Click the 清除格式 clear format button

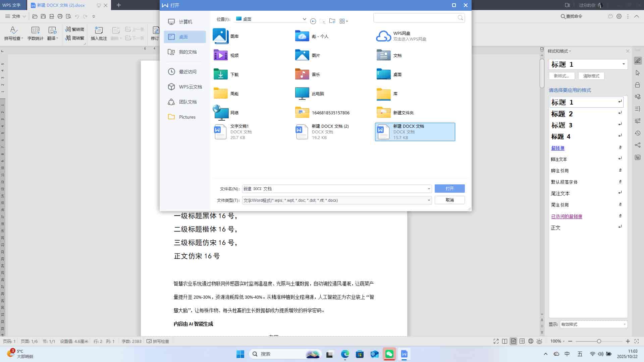click(591, 76)
